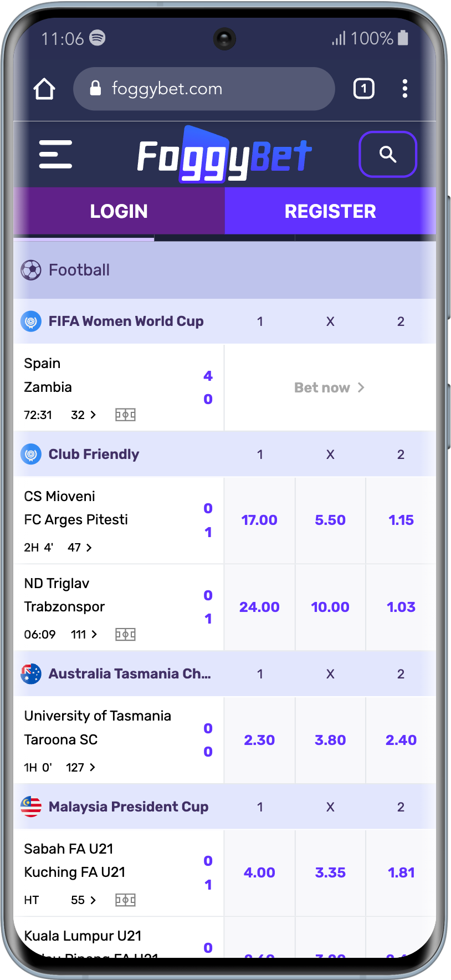Click Bet now for Spain vs Zambia
Image resolution: width=451 pixels, height=980 pixels.
(330, 387)
